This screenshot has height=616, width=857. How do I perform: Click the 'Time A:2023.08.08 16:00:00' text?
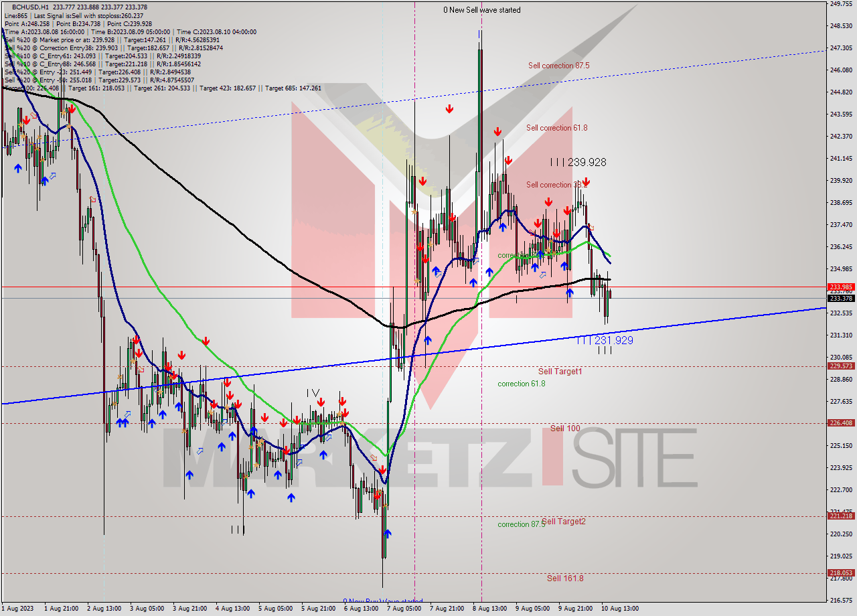(44, 31)
